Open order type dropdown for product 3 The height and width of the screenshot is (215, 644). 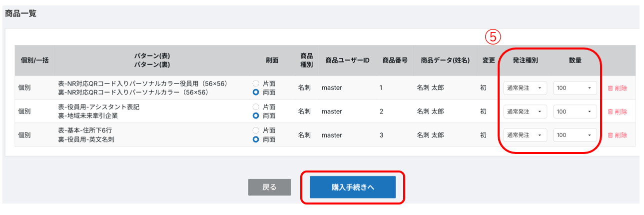(x=525, y=135)
